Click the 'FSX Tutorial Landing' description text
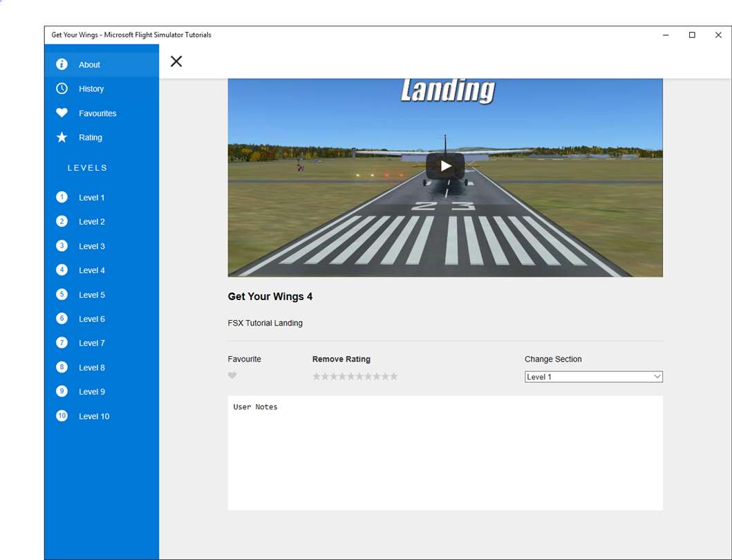The height and width of the screenshot is (560, 732). (265, 323)
